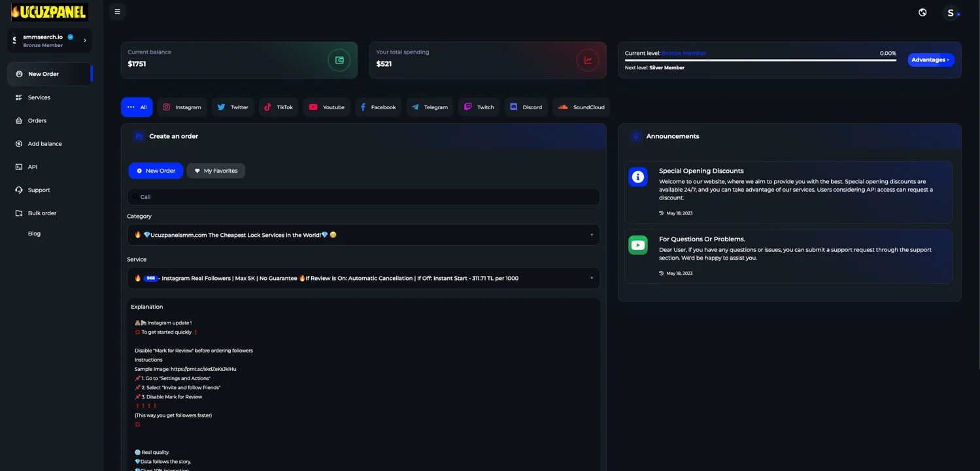Show all platforms with All filter

137,107
